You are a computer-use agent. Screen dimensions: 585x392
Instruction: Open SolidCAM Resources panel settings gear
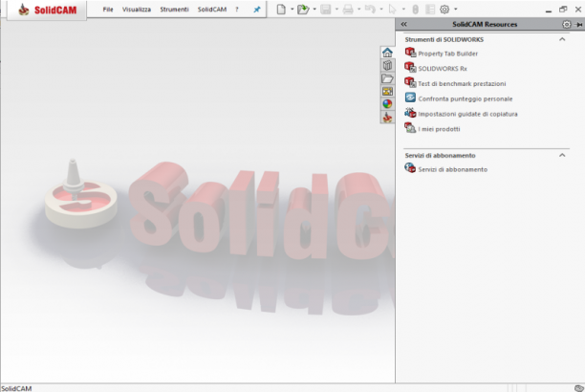(x=566, y=24)
